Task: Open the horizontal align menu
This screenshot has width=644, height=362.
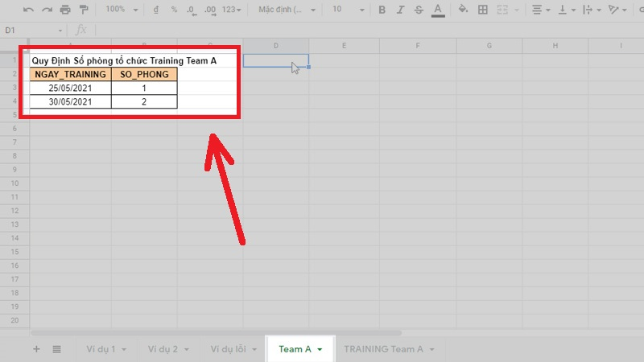Action: [542, 10]
